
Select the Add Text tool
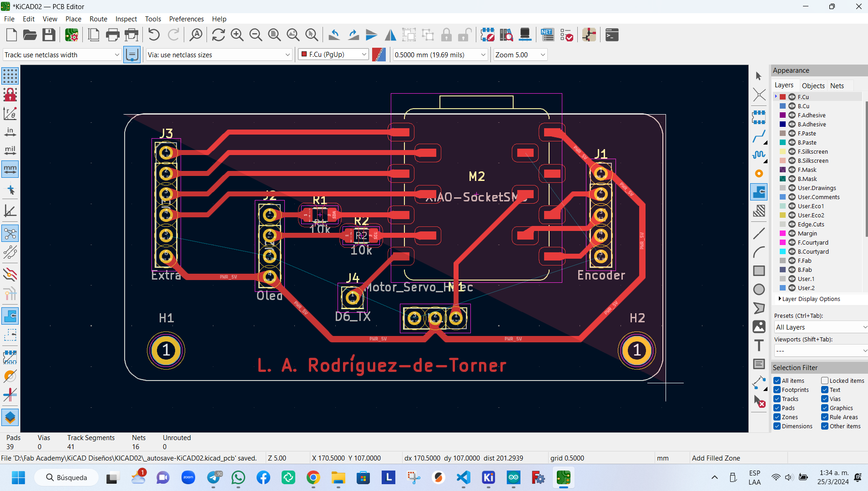click(x=759, y=346)
